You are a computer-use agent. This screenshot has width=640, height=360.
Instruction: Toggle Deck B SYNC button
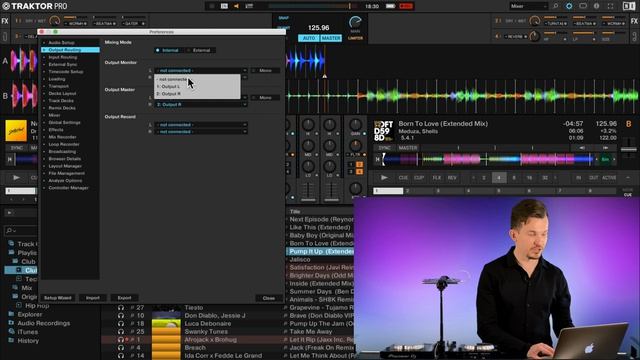pyautogui.click(x=384, y=148)
